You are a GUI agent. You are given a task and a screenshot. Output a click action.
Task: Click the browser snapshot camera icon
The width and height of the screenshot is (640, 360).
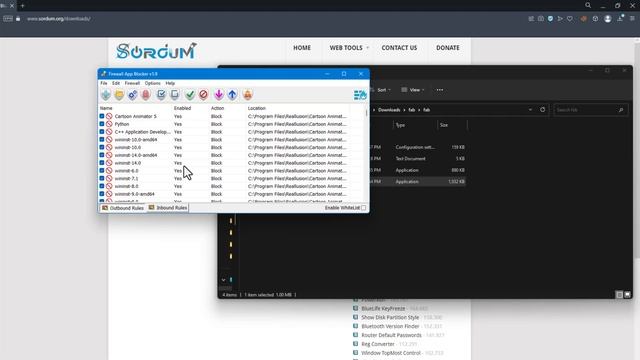tap(541, 19)
